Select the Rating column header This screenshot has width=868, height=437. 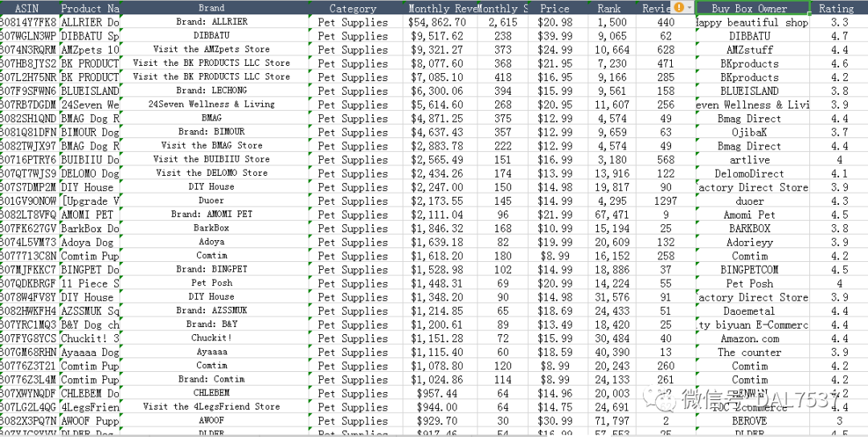tap(838, 8)
